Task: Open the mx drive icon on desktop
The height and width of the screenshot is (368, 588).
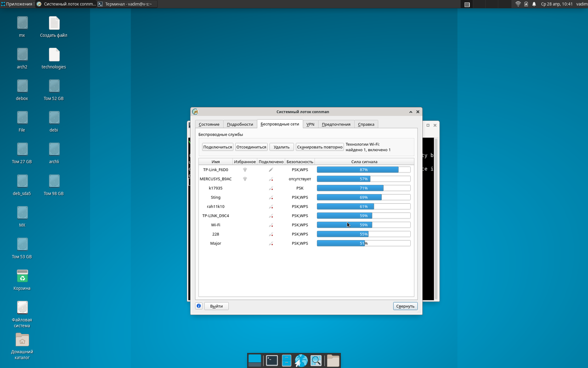Action: 22,23
